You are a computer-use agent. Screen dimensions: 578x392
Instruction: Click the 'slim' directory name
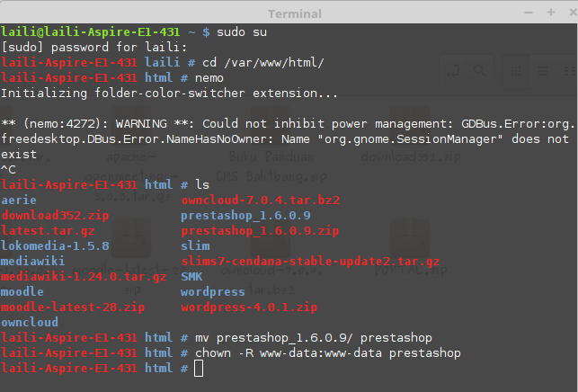pyautogui.click(x=195, y=246)
